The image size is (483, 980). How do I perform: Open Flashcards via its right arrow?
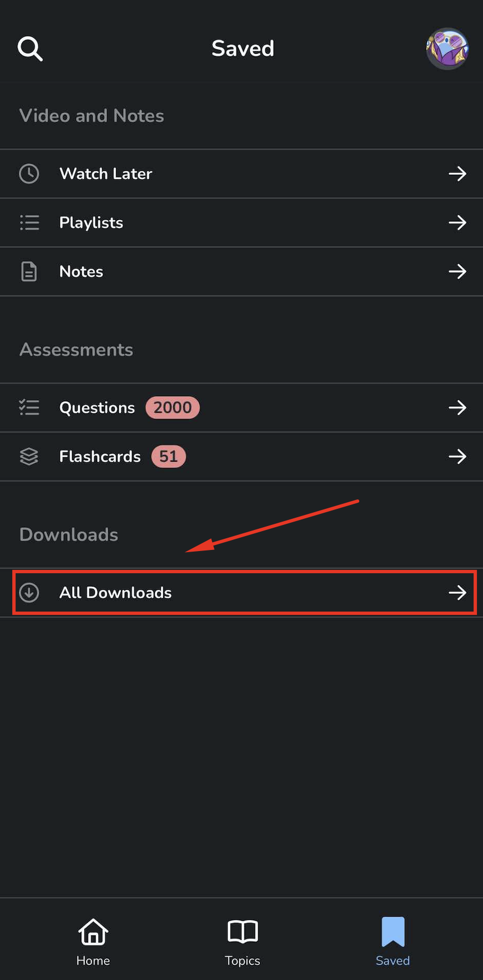pos(457,457)
